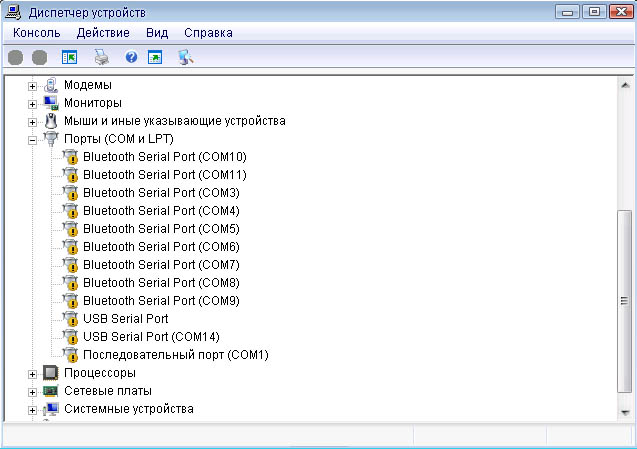Expand the Процессоры tree node
The image size is (637, 449).
tap(32, 373)
